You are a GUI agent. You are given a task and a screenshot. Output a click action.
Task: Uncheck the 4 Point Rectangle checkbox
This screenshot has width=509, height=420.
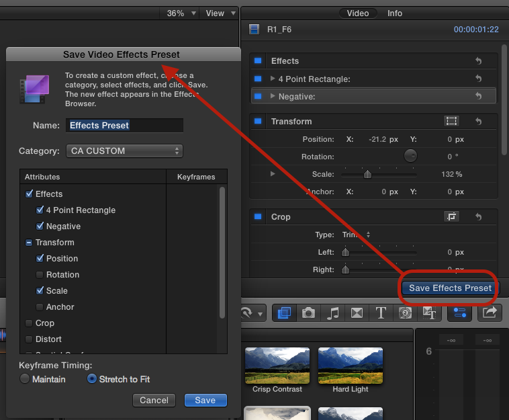(x=40, y=210)
